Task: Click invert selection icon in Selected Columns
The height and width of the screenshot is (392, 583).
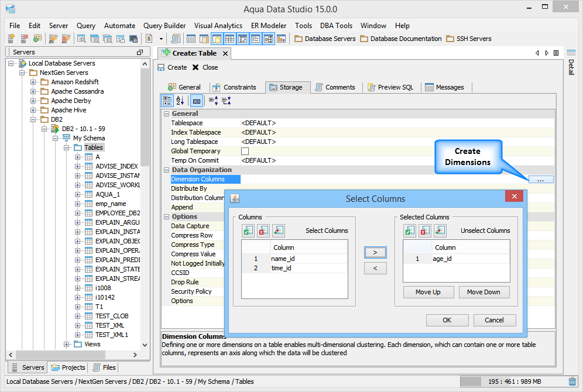Action: coord(440,231)
